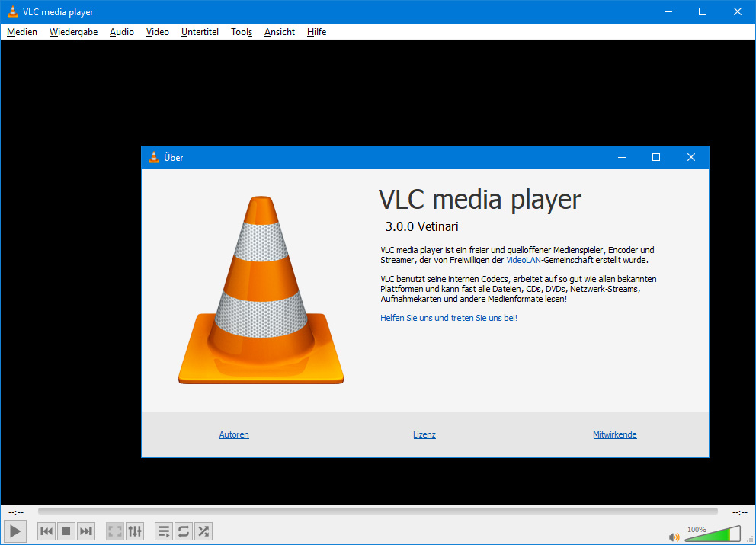Minimize the main VLC window

668,11
